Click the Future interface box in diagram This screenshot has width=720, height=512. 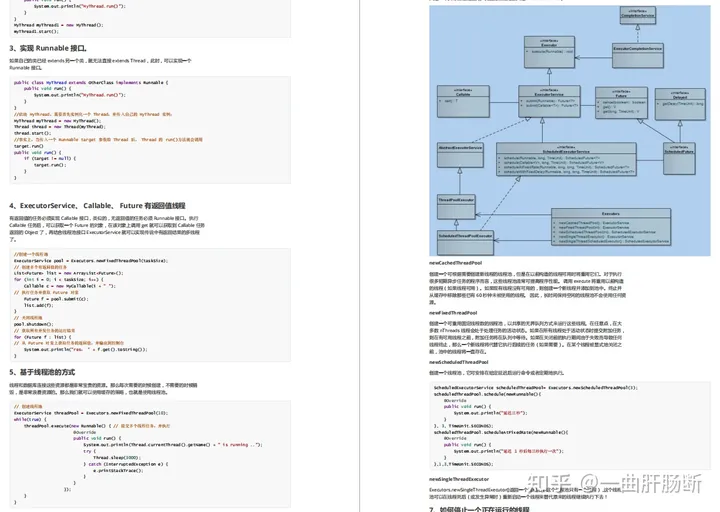(x=621, y=103)
